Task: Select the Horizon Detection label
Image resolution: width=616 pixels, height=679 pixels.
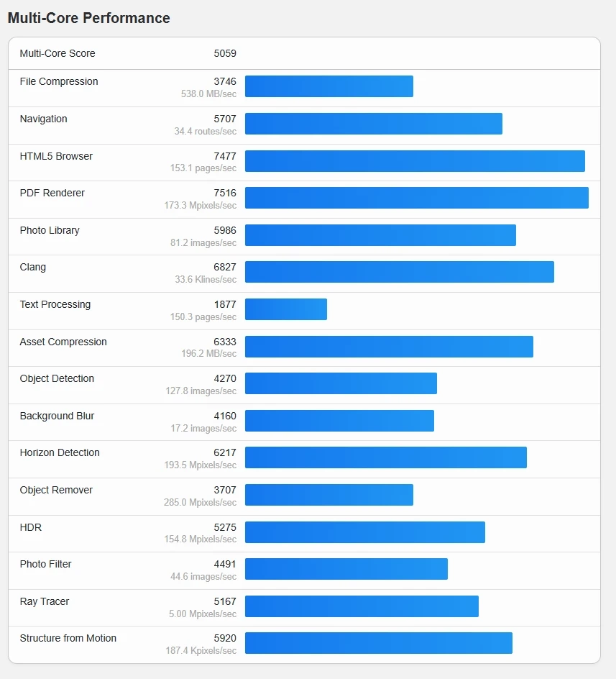Action: click(60, 452)
